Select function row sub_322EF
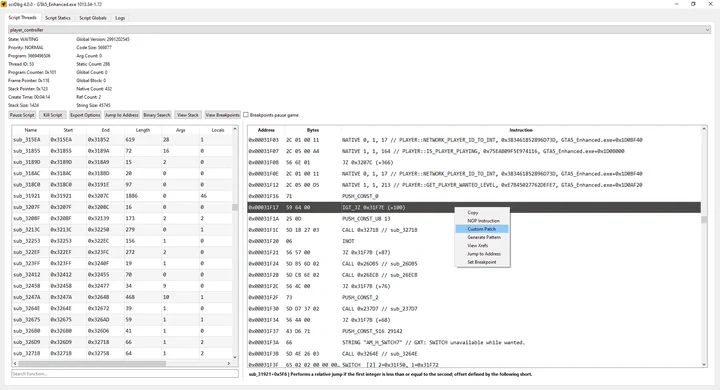This screenshot has height=390, width=720. tap(122, 252)
